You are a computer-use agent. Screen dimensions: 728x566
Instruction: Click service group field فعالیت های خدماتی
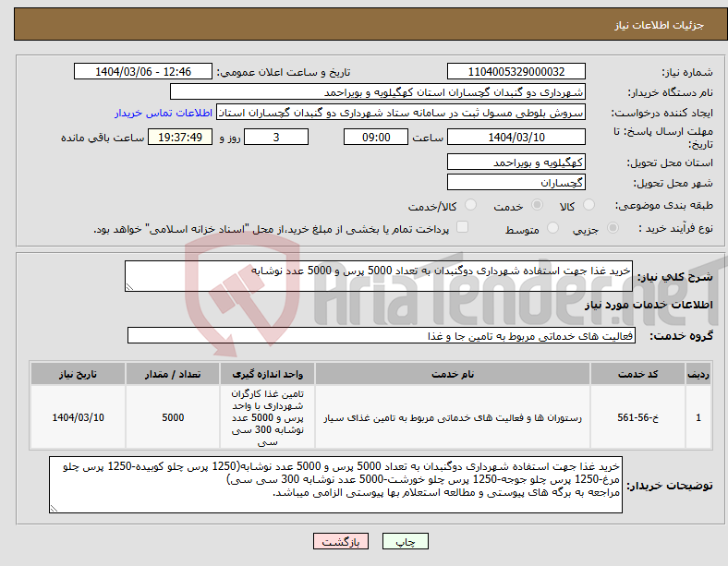382,335
